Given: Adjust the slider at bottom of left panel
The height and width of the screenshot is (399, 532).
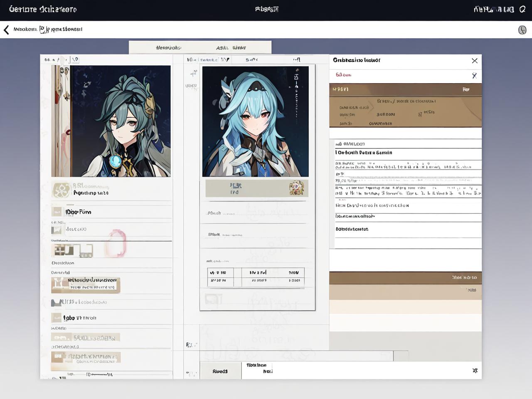Looking at the screenshot, I should pyautogui.click(x=99, y=374).
